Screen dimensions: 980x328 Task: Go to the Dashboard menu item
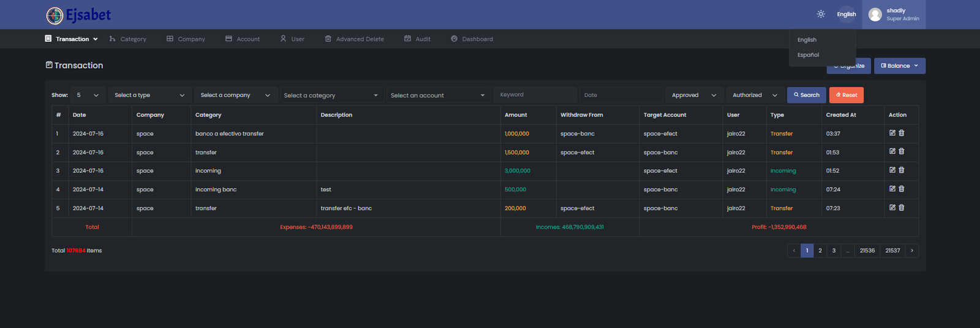click(x=472, y=39)
